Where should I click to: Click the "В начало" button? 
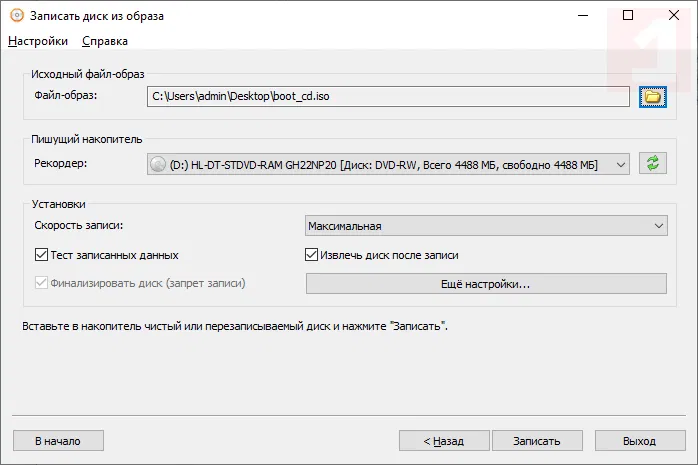tap(58, 440)
